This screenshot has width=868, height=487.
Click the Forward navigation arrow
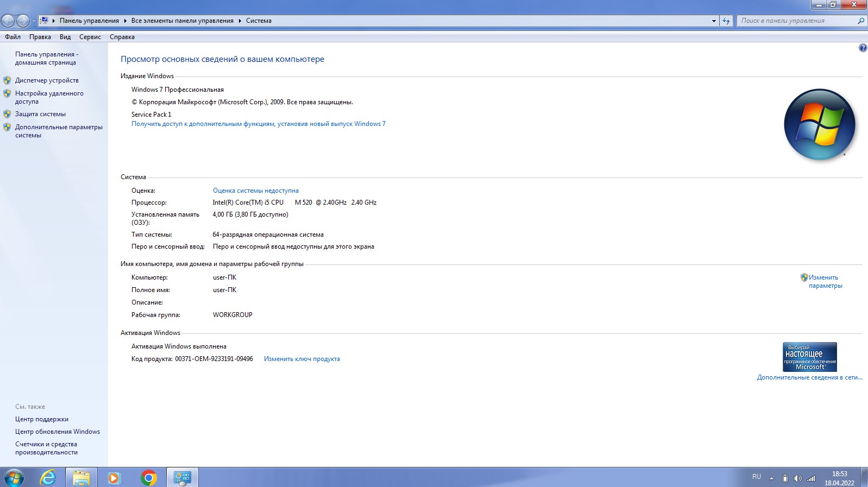(23, 21)
